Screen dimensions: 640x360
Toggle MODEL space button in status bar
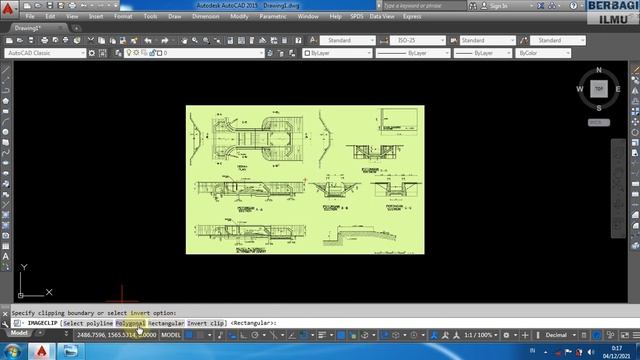(171, 335)
